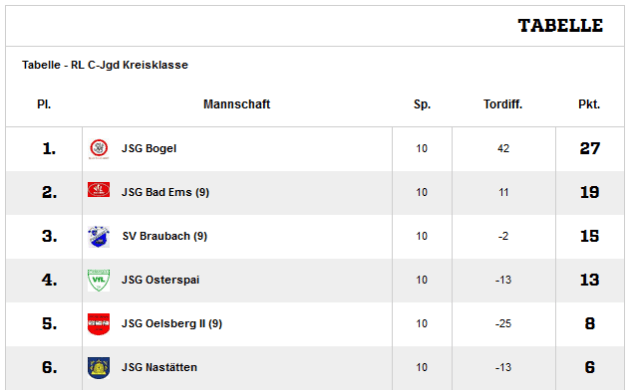
Task: Click the Sp. column header
Action: click(422, 104)
